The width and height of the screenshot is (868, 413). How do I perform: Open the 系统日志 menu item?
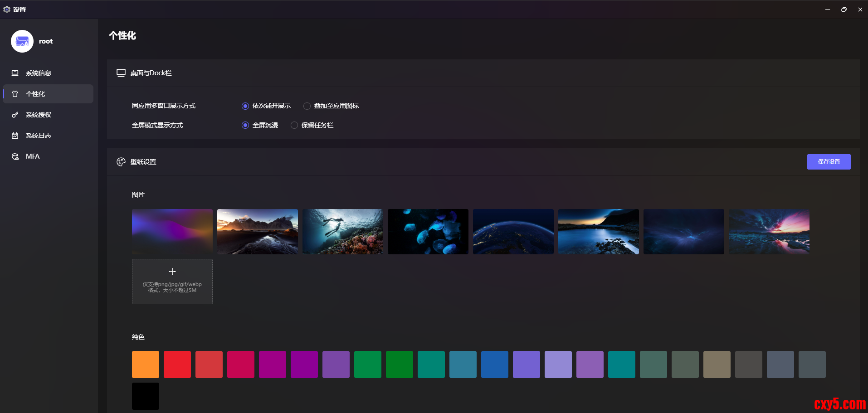coord(39,136)
